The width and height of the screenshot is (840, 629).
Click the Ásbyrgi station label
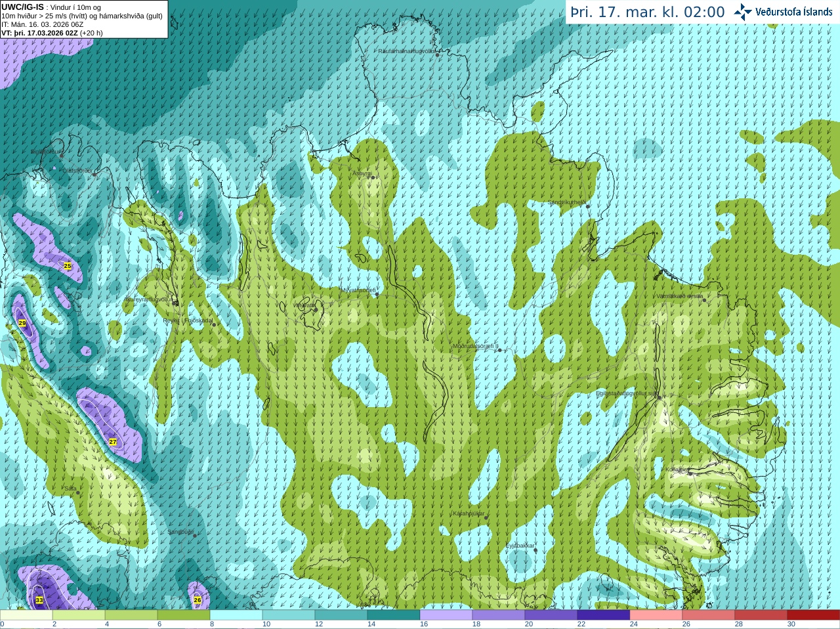pyautogui.click(x=362, y=173)
